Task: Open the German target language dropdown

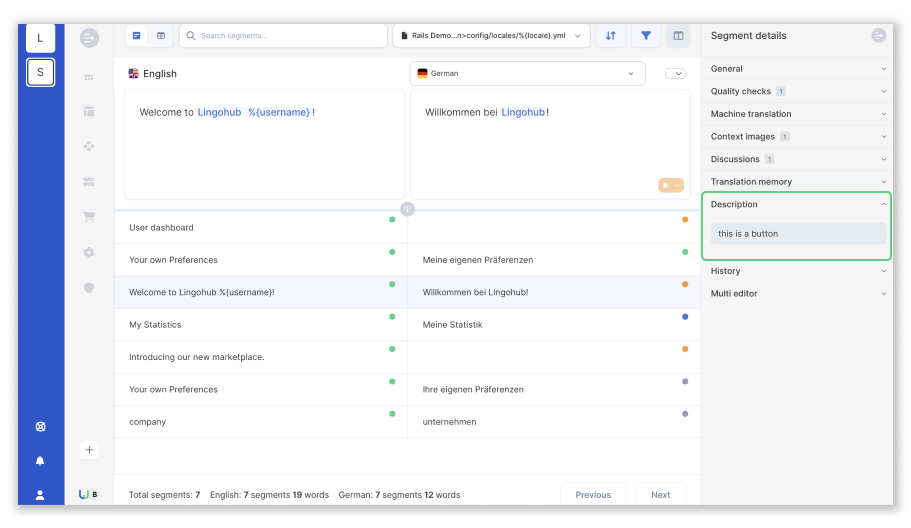Action: pyautogui.click(x=528, y=74)
